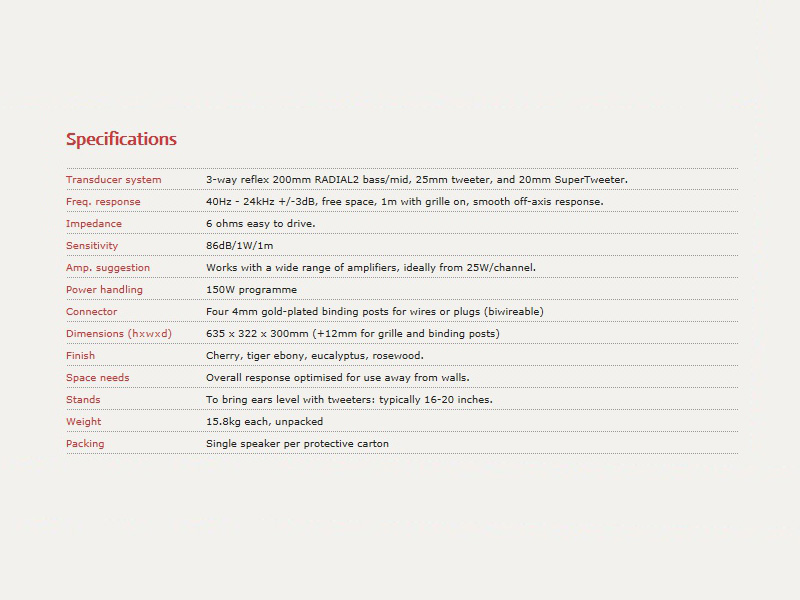The image size is (800, 600).
Task: Click the 3-way reflex 200mm RADIAL2 description
Action: [x=417, y=180]
